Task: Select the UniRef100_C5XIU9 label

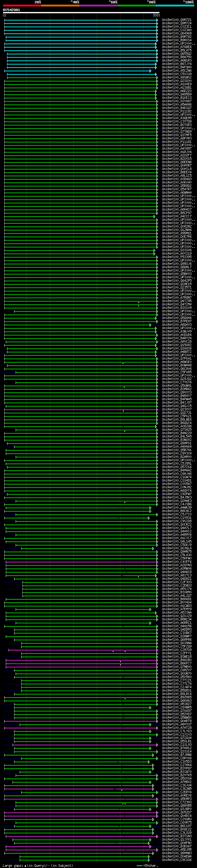Action: (177, 74)
